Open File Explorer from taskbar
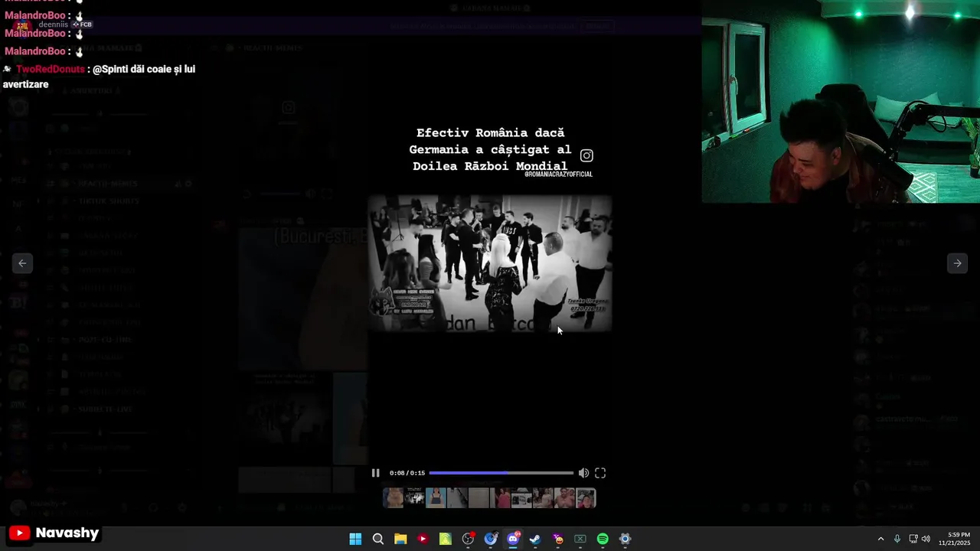Viewport: 980px width, 551px height. coord(400,539)
